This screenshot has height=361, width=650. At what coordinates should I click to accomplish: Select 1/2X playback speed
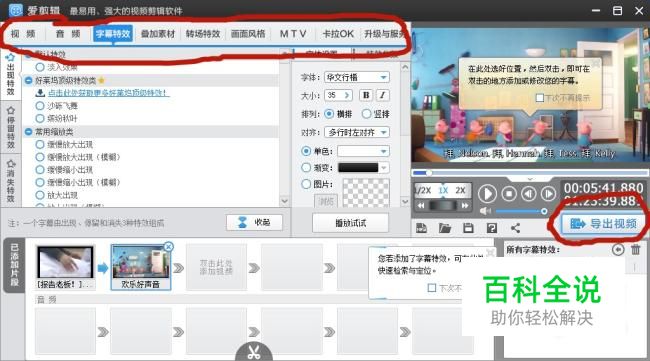423,190
